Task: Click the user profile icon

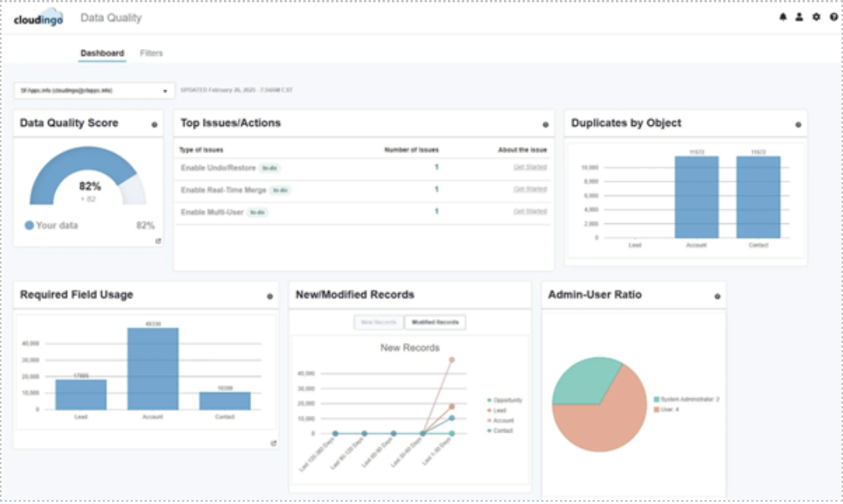Action: click(x=799, y=17)
